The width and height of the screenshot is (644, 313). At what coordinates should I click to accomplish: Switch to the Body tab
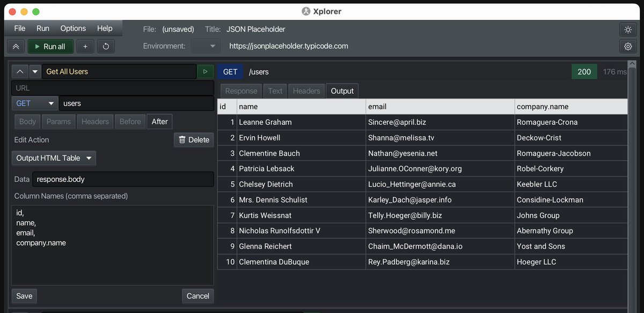coord(27,122)
